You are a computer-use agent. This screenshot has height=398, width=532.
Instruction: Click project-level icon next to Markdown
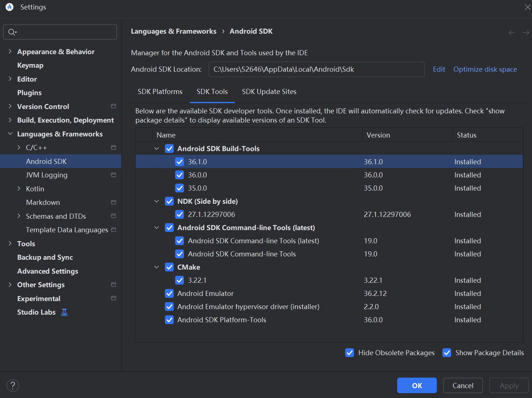point(113,202)
